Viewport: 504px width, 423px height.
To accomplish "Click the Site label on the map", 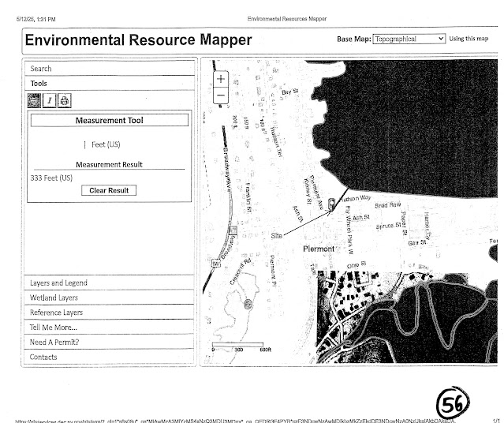I will click(276, 236).
